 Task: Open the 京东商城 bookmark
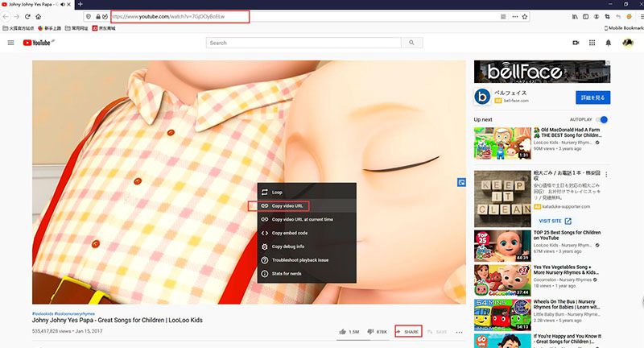click(x=104, y=28)
